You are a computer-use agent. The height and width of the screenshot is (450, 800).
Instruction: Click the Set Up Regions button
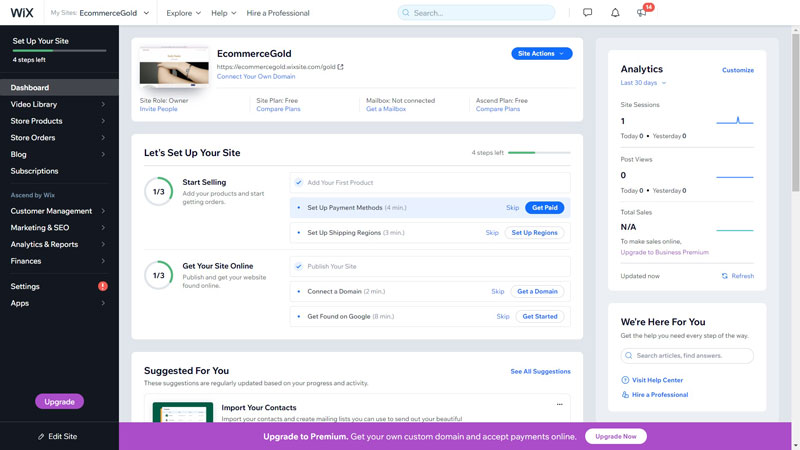point(534,233)
